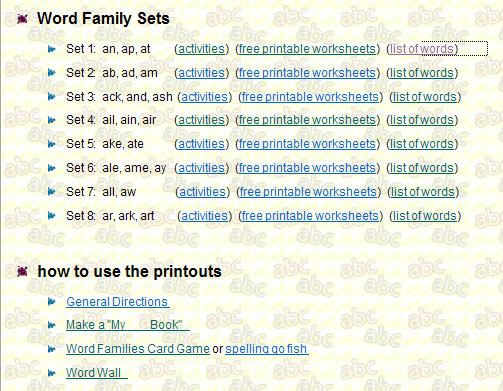The height and width of the screenshot is (391, 503).
Task: Open activities for Set 2 ab, ad, am
Action: (202, 73)
